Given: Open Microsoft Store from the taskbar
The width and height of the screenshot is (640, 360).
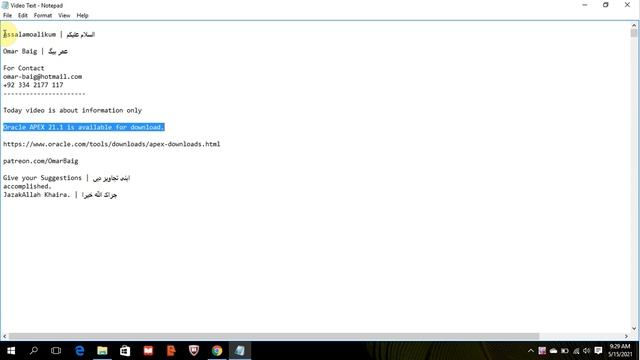Looking at the screenshot, I should coord(125,351).
